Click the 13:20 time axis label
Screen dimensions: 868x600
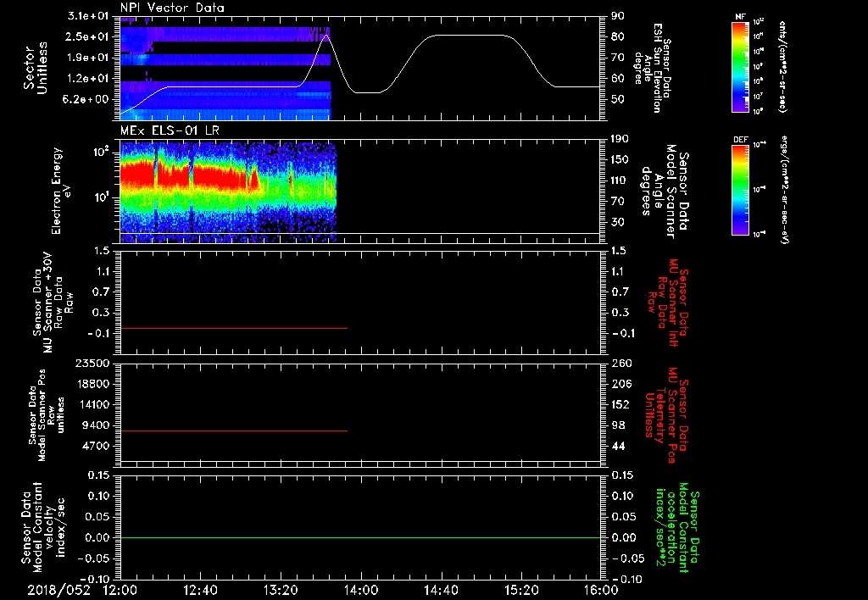pyautogui.click(x=281, y=590)
